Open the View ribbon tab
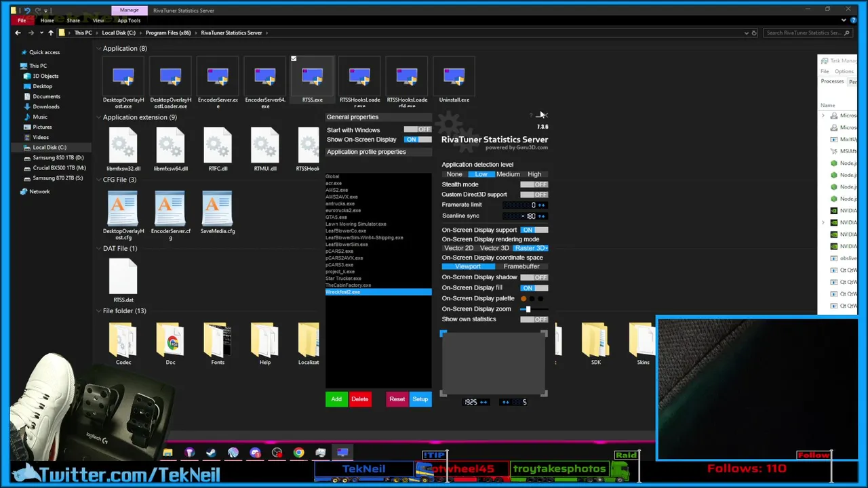This screenshot has height=488, width=868. pyautogui.click(x=98, y=20)
